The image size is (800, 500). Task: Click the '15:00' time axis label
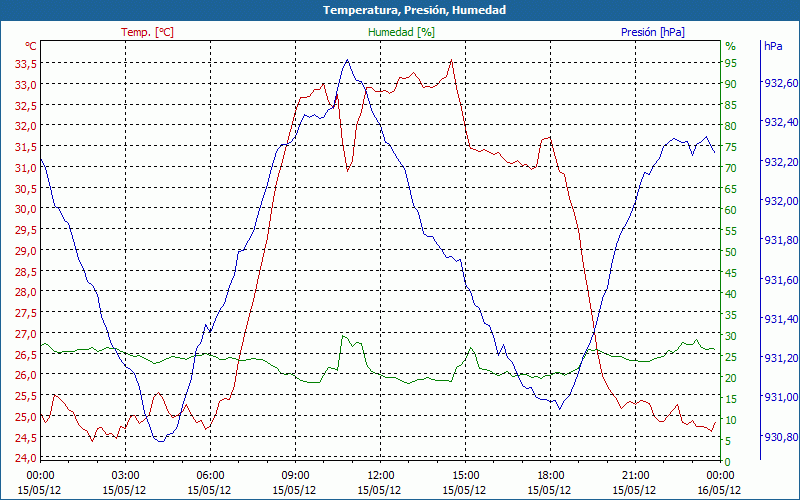point(465,476)
